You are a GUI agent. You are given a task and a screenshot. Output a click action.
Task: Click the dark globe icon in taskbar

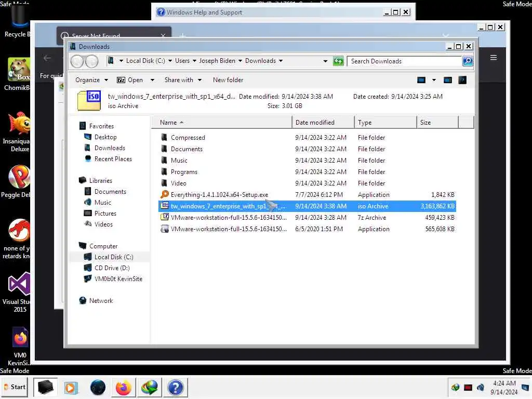[98, 388]
